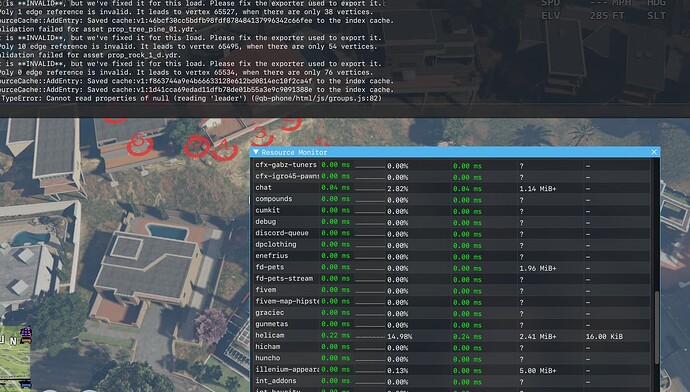Select the hicham resource name

click(x=267, y=347)
